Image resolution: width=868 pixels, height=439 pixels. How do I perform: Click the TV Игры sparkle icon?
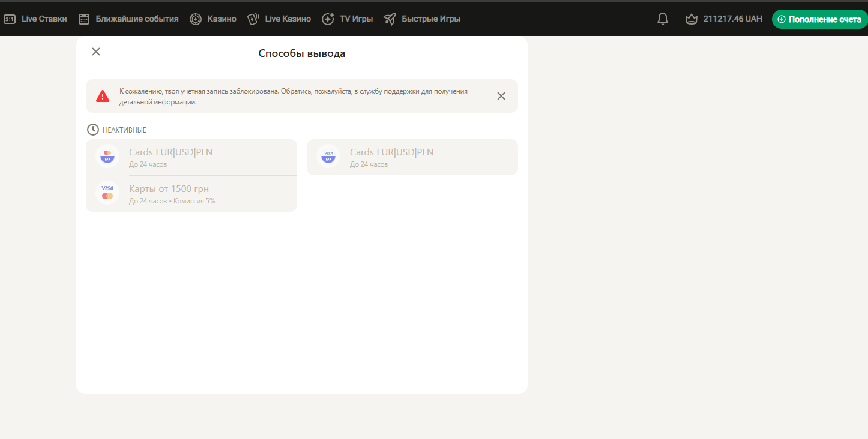pos(328,19)
